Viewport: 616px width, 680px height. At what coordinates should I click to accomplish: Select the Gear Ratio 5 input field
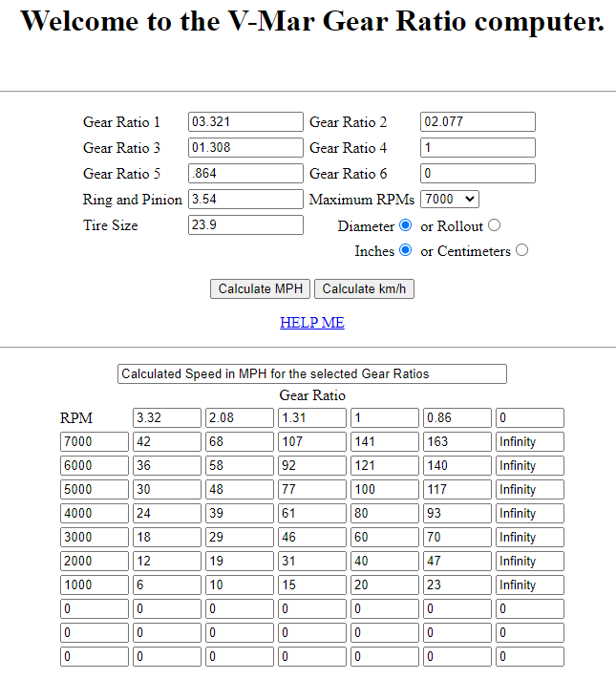(x=245, y=174)
